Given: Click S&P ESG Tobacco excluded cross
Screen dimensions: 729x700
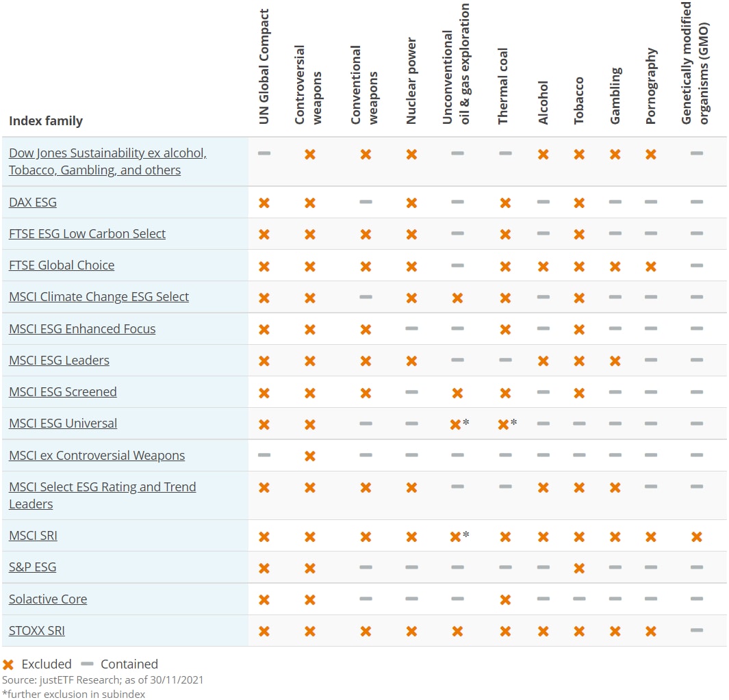Looking at the screenshot, I should 579,568.
